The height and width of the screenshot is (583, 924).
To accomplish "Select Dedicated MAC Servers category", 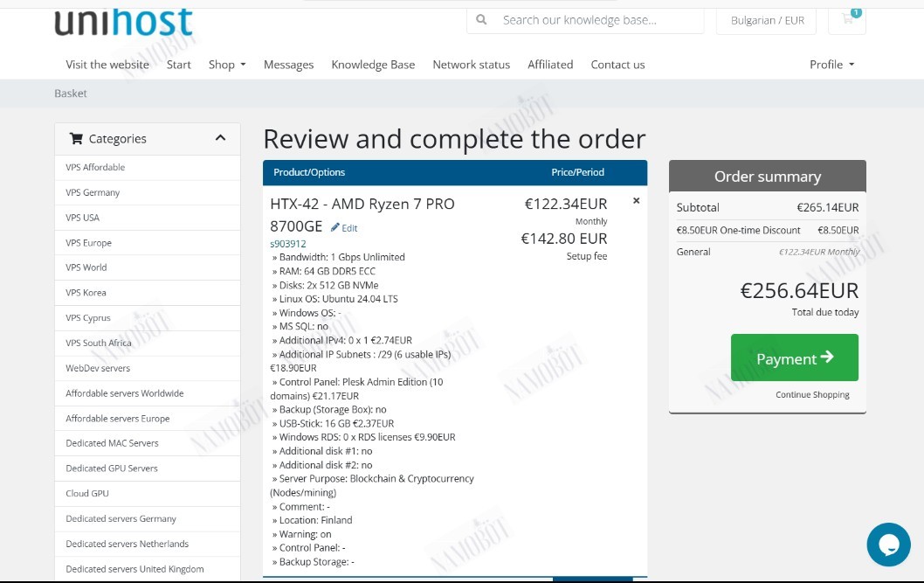I will (148, 443).
